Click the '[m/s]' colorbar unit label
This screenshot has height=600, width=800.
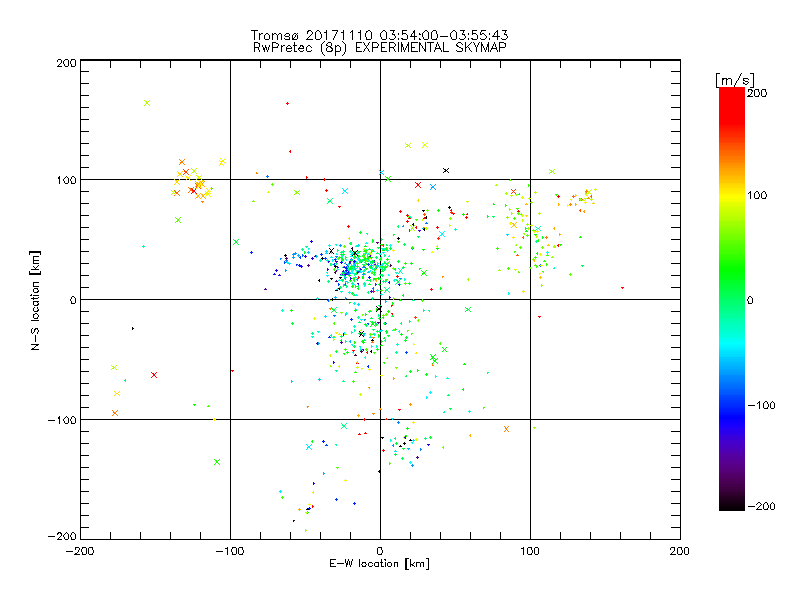pyautogui.click(x=735, y=80)
